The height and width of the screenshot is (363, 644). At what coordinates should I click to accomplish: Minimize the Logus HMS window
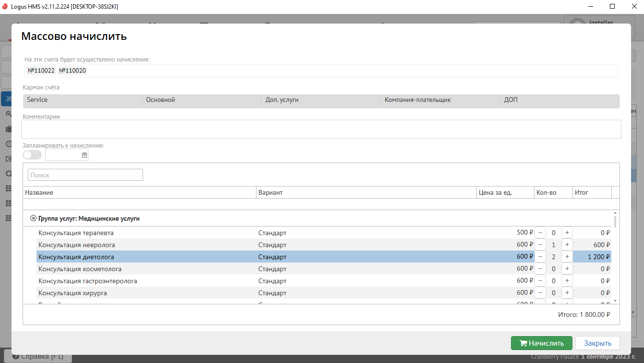pos(590,7)
